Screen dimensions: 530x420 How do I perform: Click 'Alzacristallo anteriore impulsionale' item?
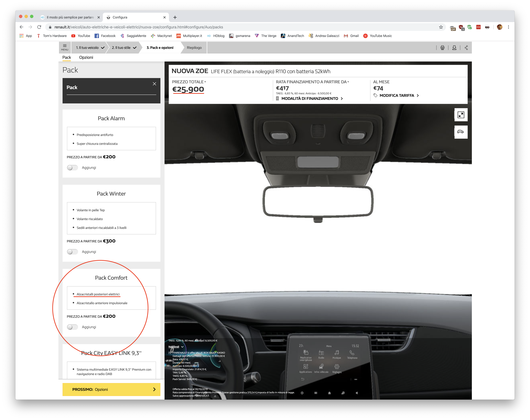point(102,303)
